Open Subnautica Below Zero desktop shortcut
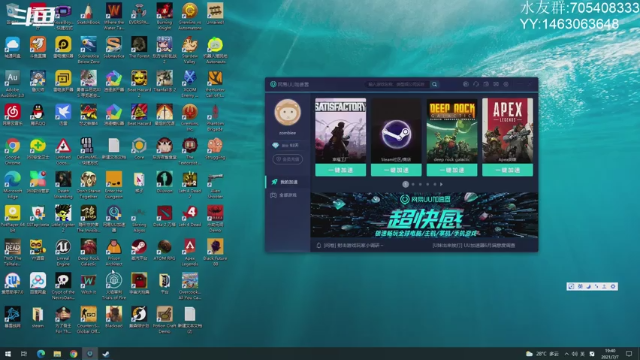The height and width of the screenshot is (360, 640). 88,50
